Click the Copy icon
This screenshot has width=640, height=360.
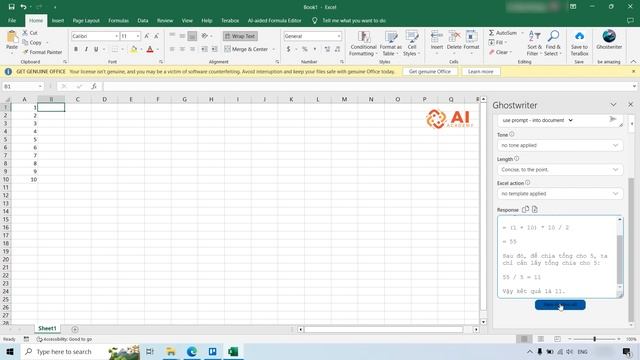click(25, 42)
